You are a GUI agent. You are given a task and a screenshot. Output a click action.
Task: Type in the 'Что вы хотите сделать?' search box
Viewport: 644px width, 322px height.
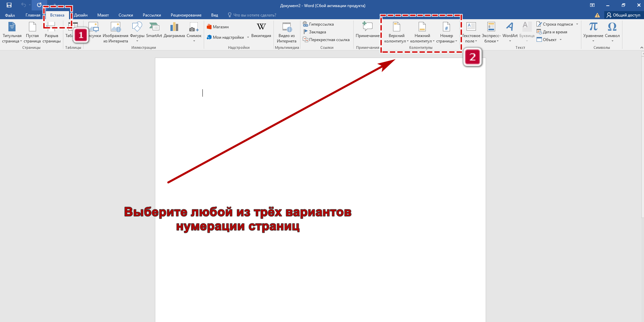click(x=255, y=15)
